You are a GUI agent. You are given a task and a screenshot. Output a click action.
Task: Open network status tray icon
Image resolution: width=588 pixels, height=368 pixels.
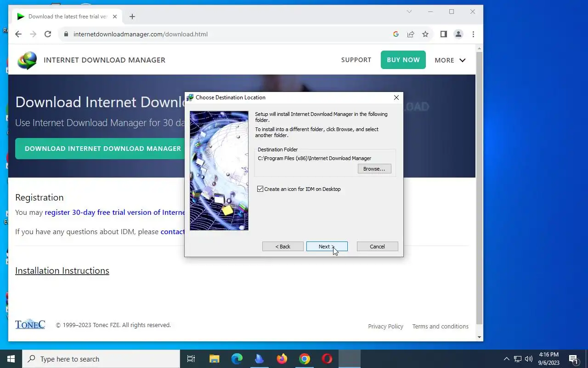pos(518,359)
